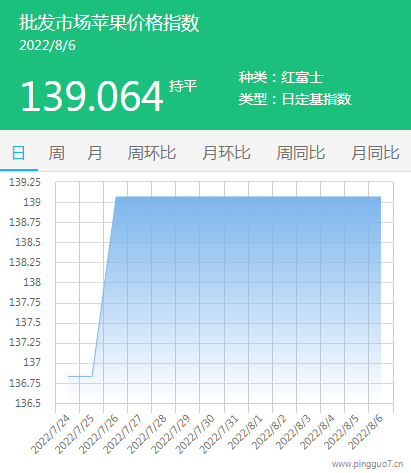Click the 139.064 index value
Screen dimensions: 411x473
click(x=92, y=96)
